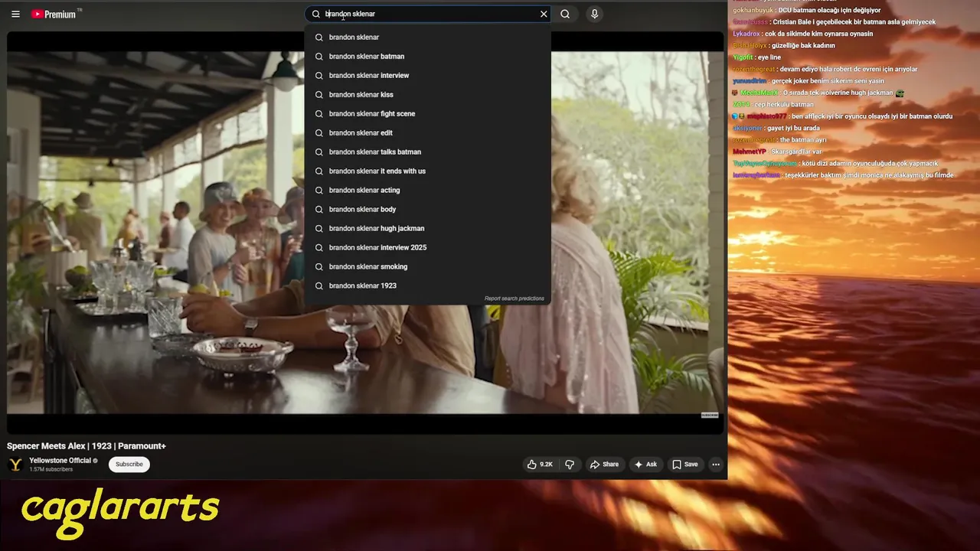
Task: Open the Yellowstone Official channel name link
Action: (60, 461)
